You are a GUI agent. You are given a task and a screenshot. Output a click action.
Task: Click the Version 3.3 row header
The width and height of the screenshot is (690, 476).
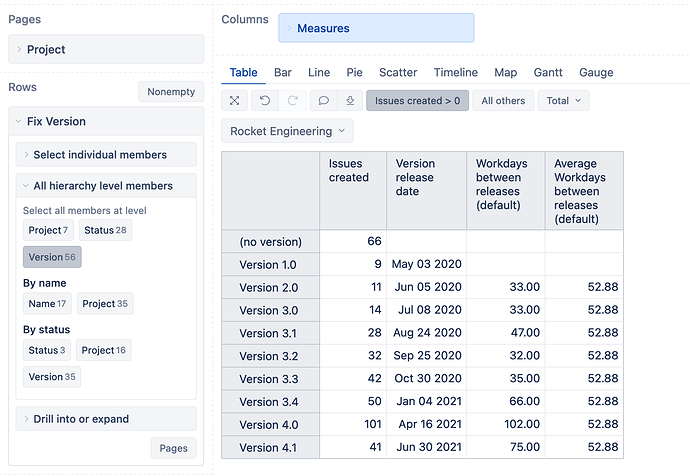pos(271,379)
